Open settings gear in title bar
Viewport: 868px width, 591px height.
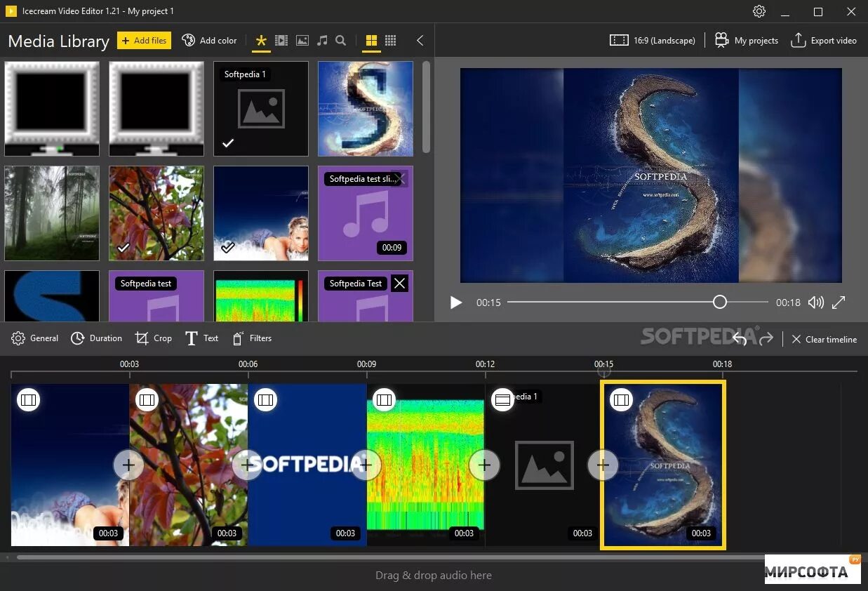coord(759,11)
